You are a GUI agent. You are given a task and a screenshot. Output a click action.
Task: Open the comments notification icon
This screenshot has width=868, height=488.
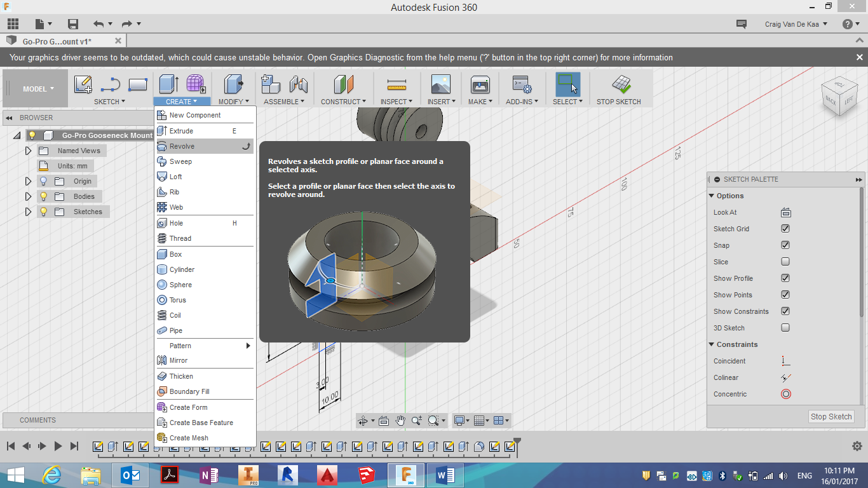tap(741, 24)
